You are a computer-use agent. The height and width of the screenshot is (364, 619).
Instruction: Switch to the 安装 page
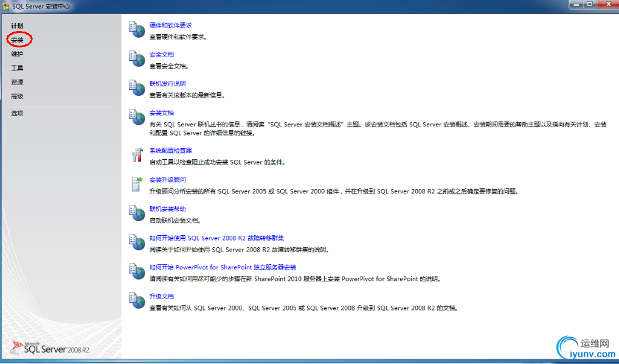[x=17, y=40]
